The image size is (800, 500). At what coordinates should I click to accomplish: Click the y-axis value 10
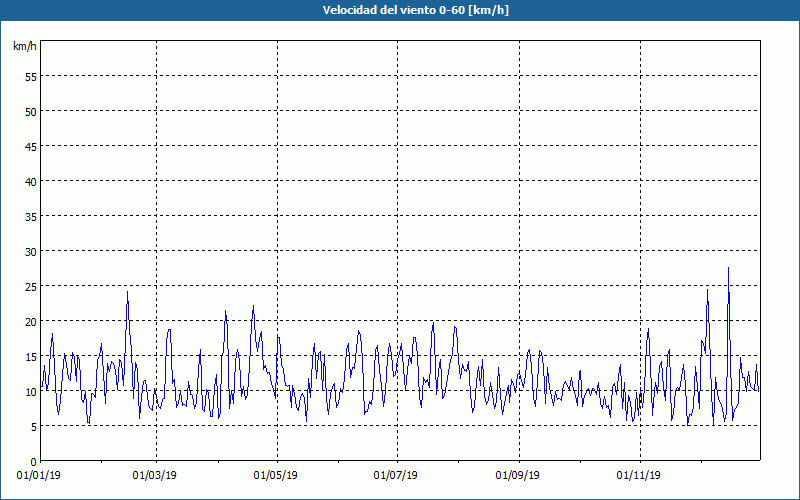31,391
